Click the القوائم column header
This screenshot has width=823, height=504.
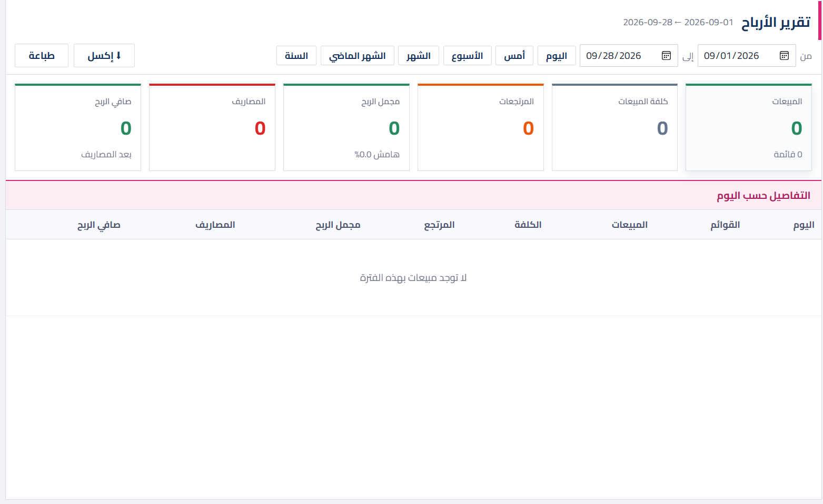[x=725, y=225]
